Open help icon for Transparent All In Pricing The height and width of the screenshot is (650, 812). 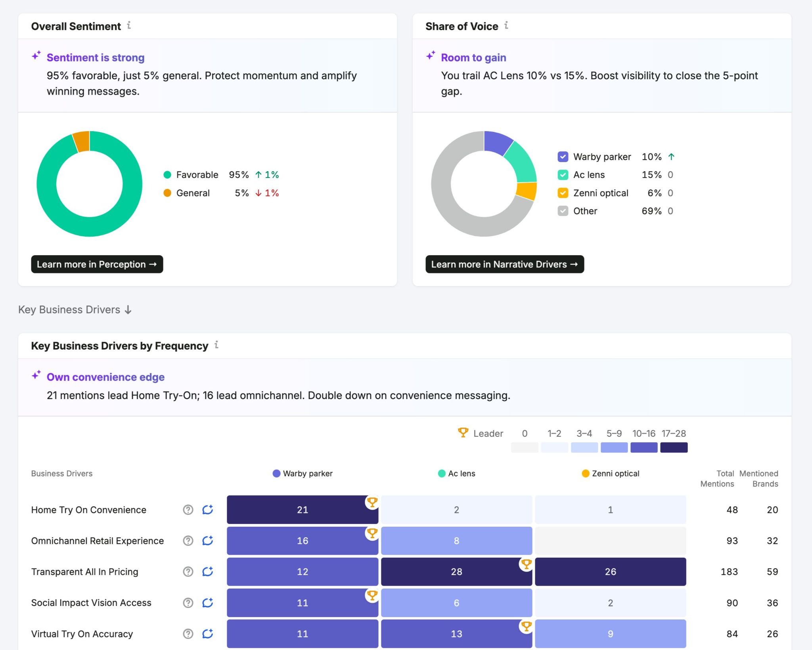pos(188,572)
